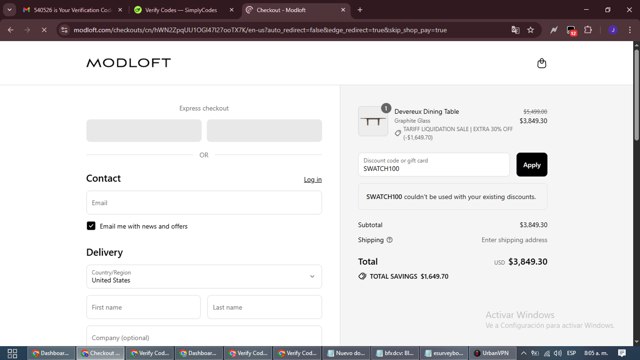Click the taskbar clock
Viewport: 640px width, 360px height.
(596, 353)
